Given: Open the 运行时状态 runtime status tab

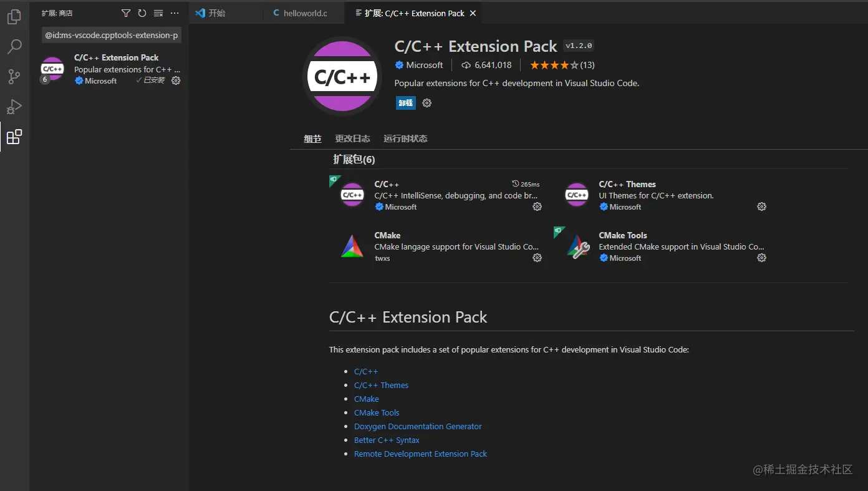Looking at the screenshot, I should 405,139.
